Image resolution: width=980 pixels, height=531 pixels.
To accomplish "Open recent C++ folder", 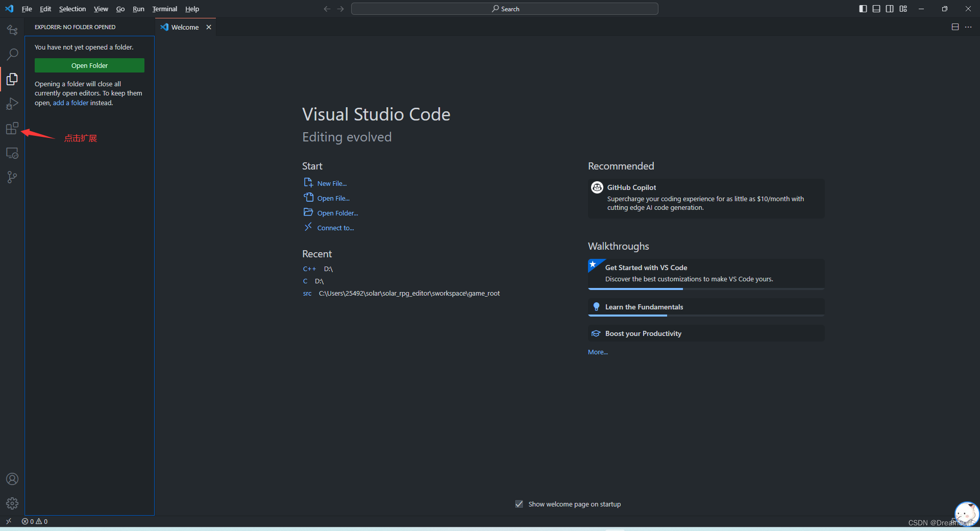I will (x=309, y=269).
